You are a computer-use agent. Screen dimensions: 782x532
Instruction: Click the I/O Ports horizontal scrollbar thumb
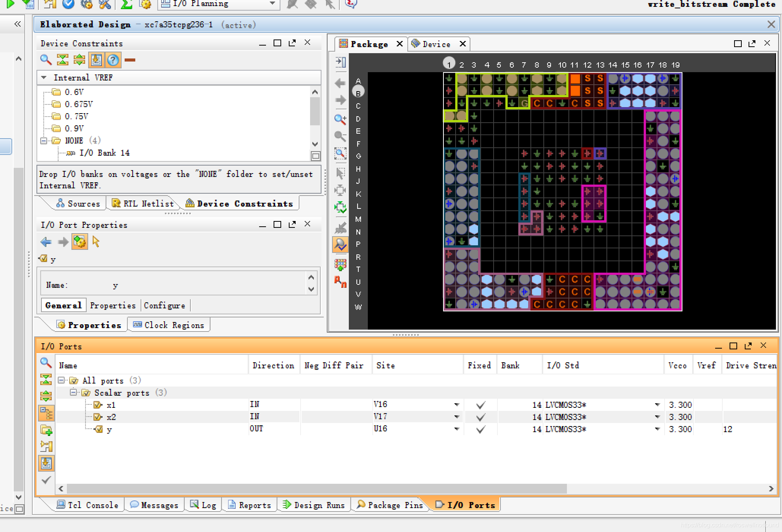317,489
